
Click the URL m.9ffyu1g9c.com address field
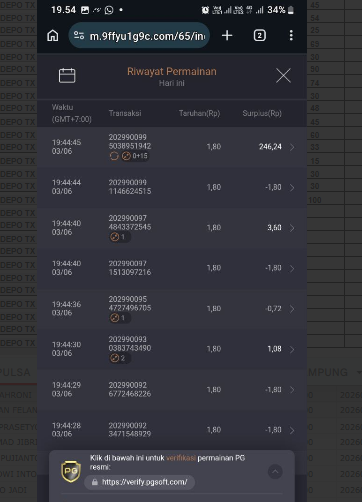tap(139, 35)
